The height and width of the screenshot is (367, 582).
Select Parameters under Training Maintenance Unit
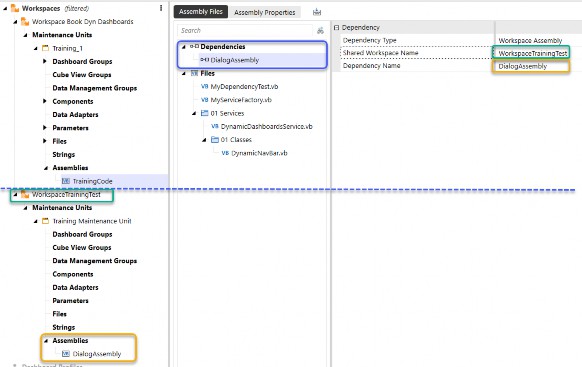(71, 301)
